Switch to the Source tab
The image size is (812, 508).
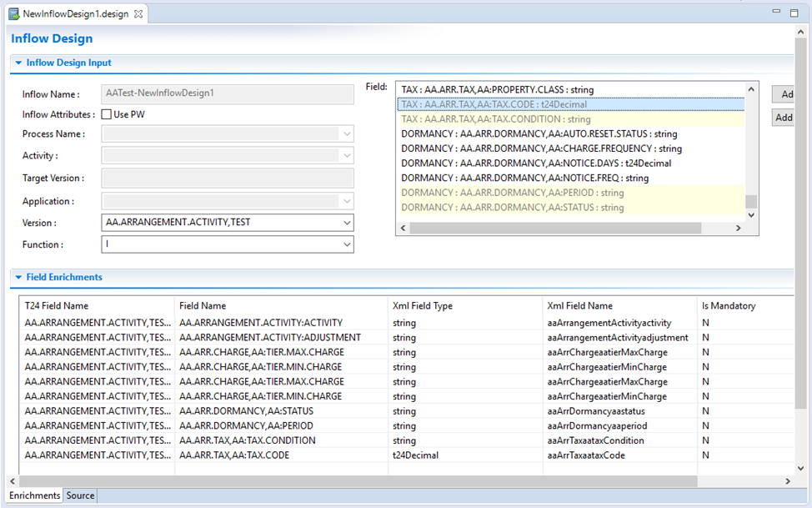pyautogui.click(x=80, y=495)
